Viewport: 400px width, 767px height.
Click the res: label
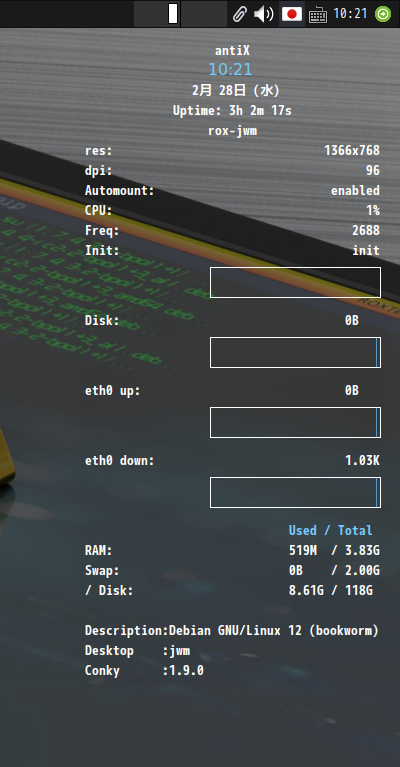pos(98,151)
